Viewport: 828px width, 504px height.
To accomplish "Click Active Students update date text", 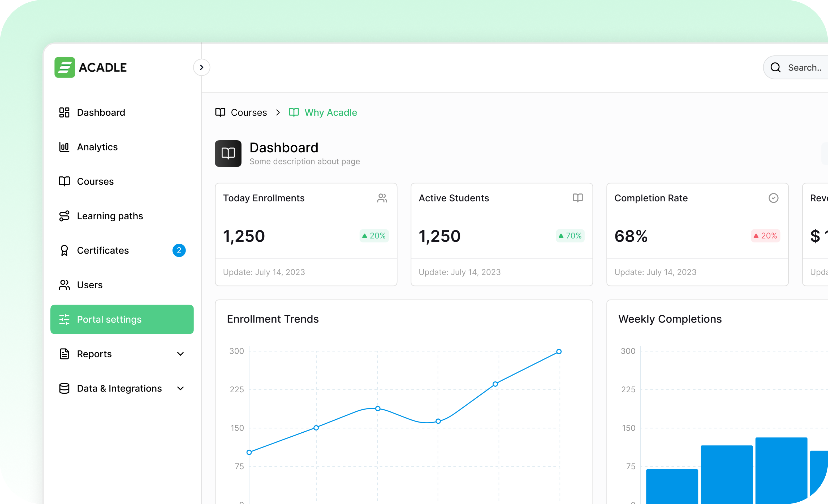I will [460, 272].
